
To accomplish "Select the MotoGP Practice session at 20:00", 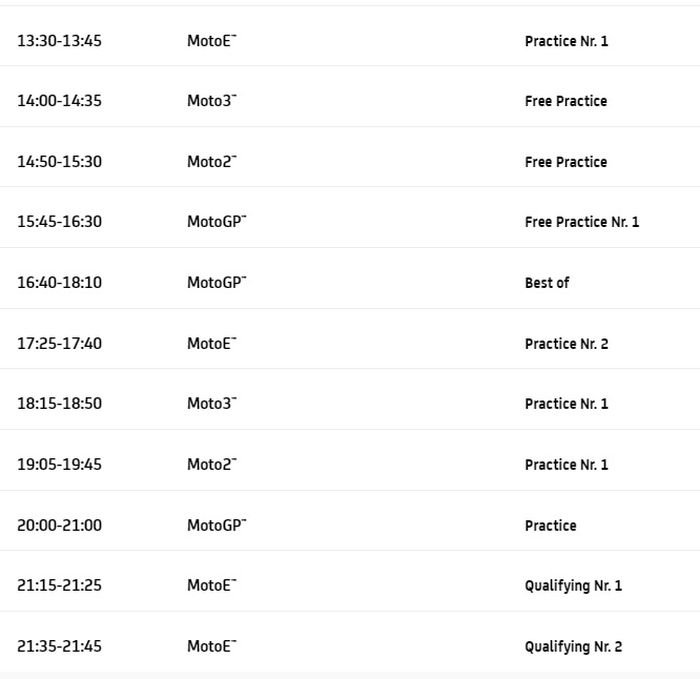I will [x=550, y=526].
